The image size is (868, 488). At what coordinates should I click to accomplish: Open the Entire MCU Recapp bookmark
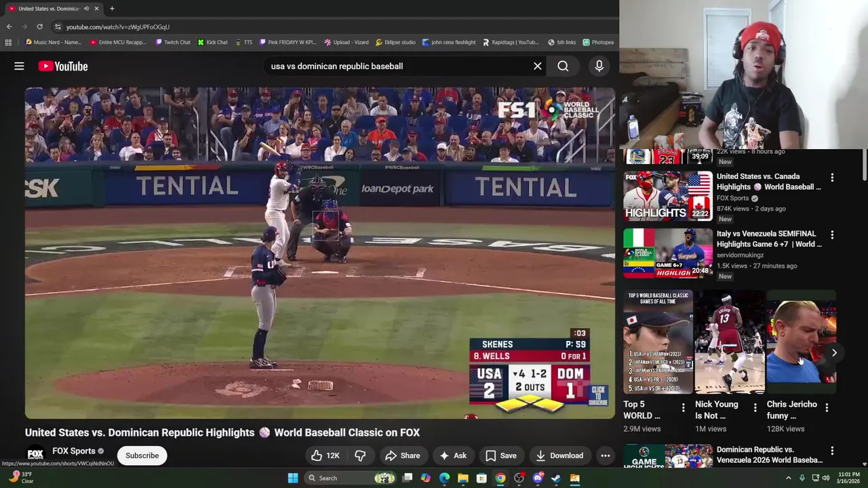pos(118,42)
